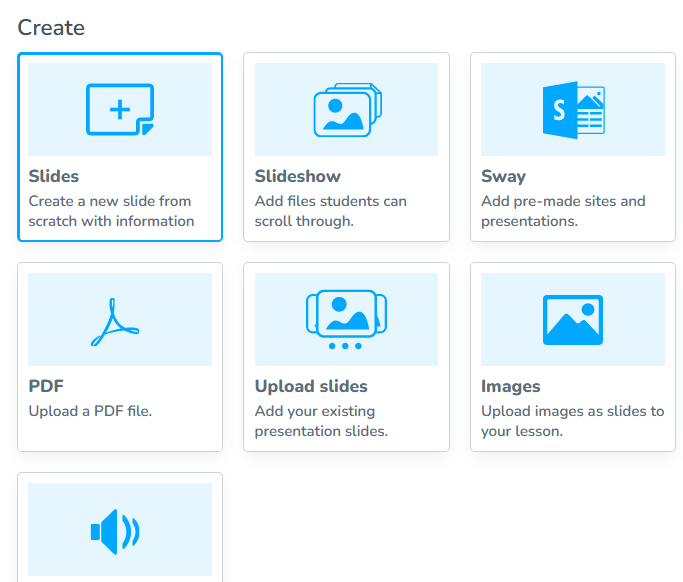Select the 'Sway' card title
Viewport: 683px width, 582px height.
coord(503,176)
